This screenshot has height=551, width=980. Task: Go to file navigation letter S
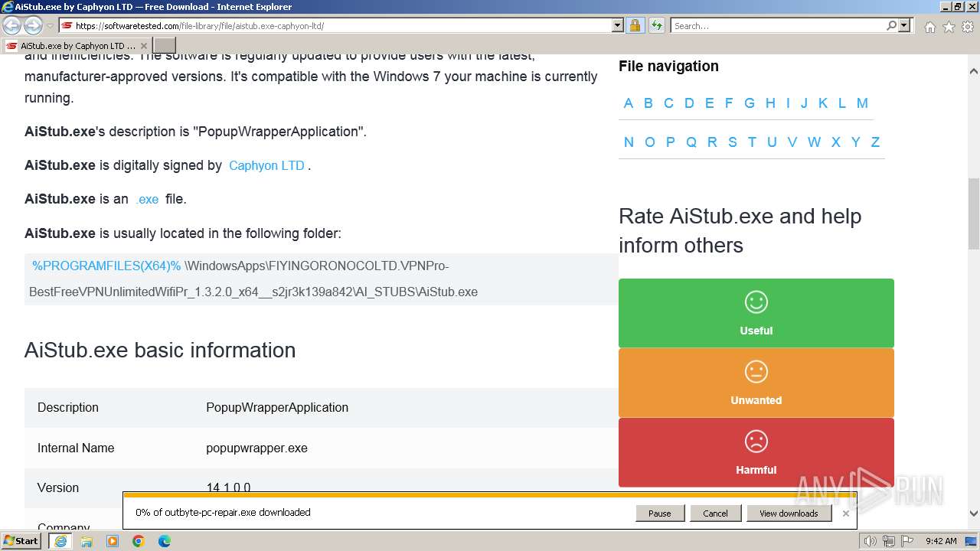pos(733,142)
